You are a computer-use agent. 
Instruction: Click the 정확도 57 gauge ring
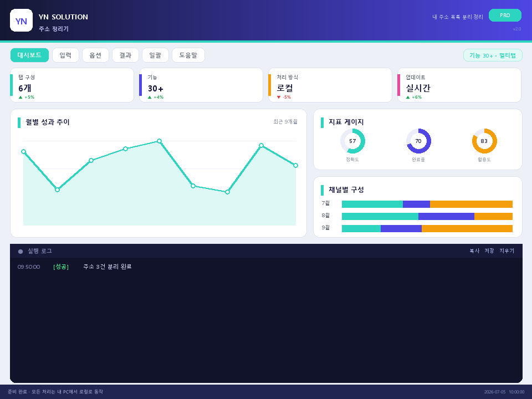[352, 141]
